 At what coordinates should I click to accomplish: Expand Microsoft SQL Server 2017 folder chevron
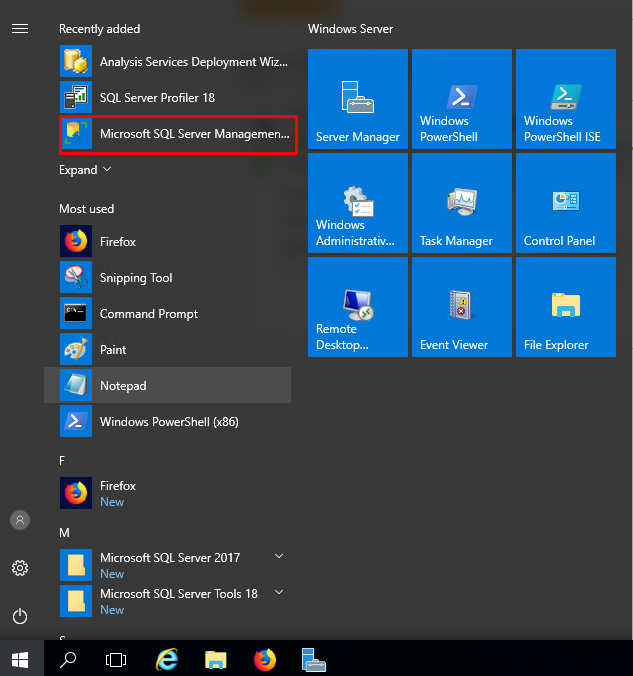tap(279, 556)
